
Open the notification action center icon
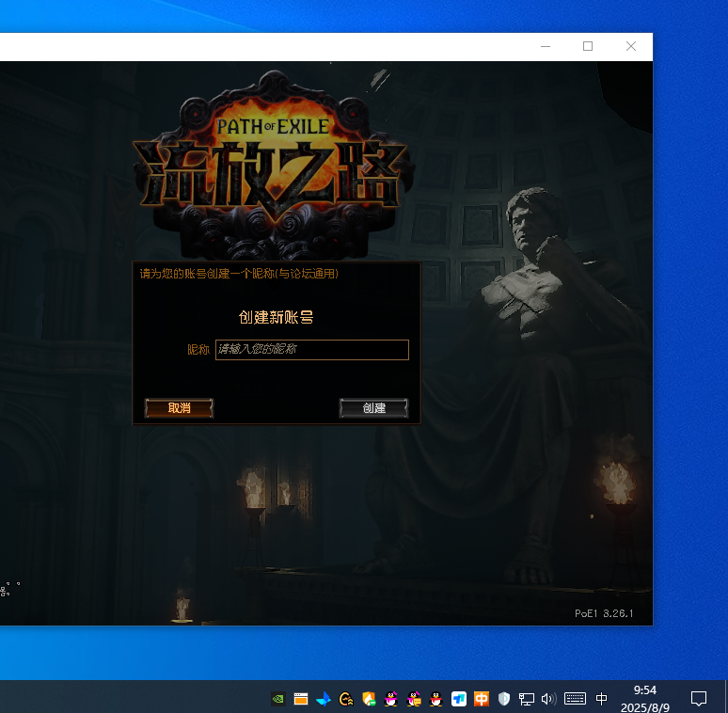point(698,699)
